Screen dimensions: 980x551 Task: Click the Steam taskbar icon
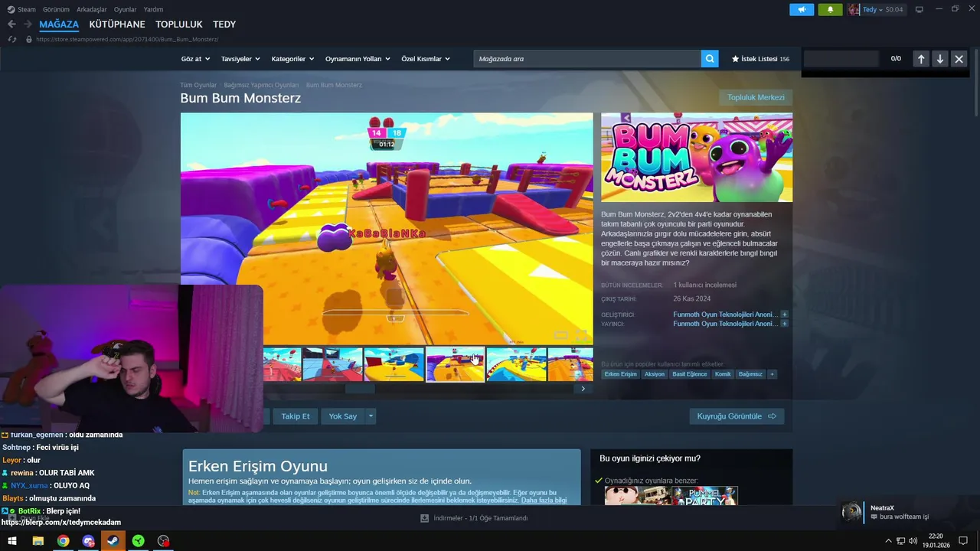point(113,541)
